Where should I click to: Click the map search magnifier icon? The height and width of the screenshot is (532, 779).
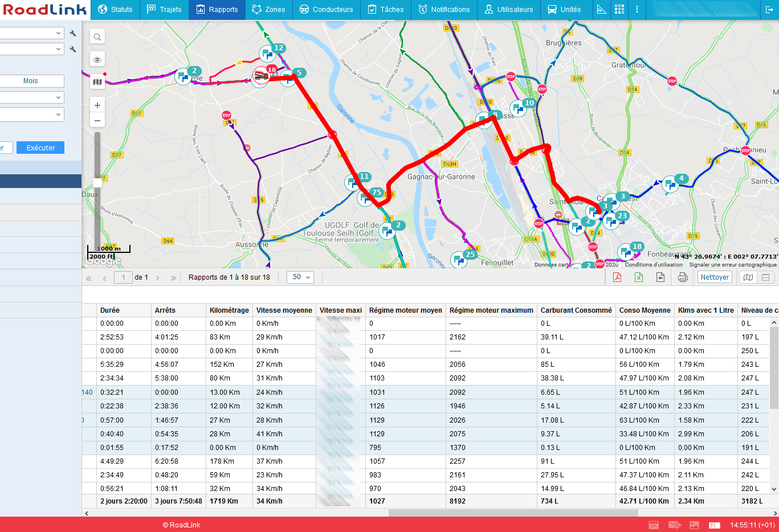click(x=97, y=37)
